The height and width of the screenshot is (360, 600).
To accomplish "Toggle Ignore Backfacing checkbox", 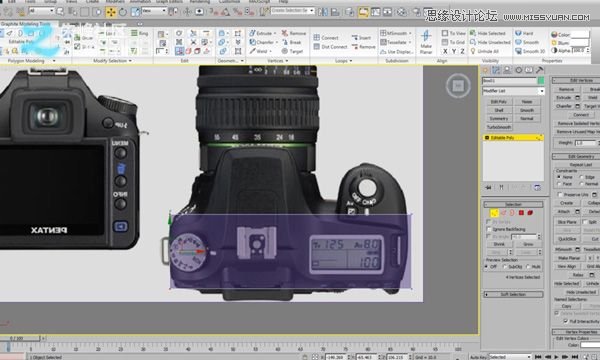I will [x=489, y=229].
